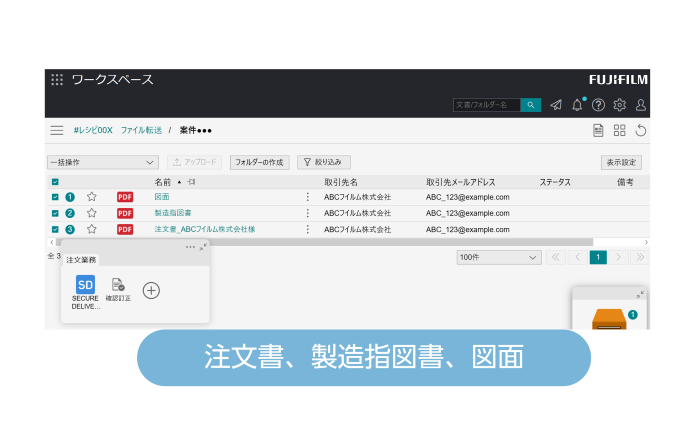Open the 100件 page size dropdown
Image resolution: width=686 pixels, height=431 pixels.
[499, 257]
